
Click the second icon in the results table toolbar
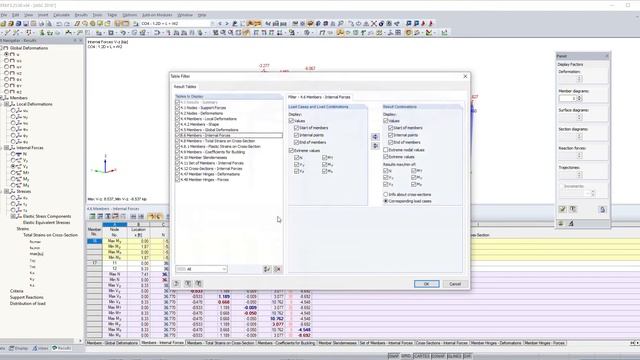point(100,216)
